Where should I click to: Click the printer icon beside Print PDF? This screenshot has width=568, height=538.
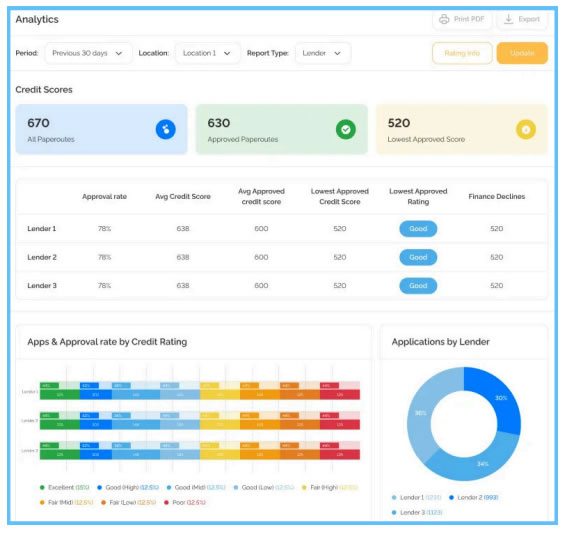point(444,19)
